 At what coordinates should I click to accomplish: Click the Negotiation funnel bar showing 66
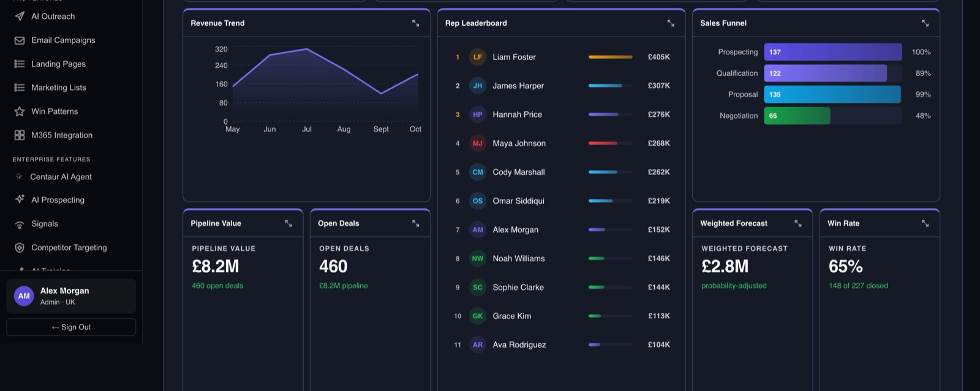[x=797, y=116]
